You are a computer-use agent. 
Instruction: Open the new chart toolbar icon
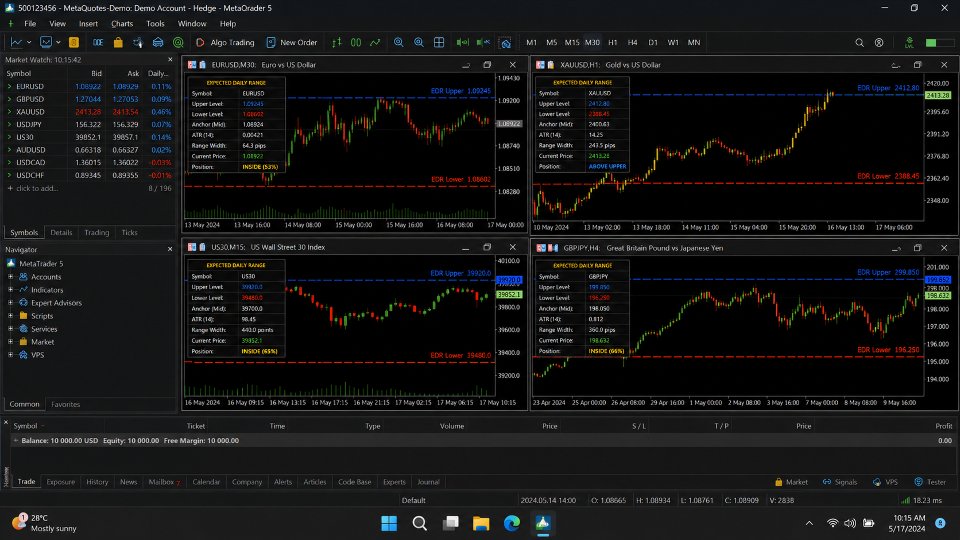[16, 42]
